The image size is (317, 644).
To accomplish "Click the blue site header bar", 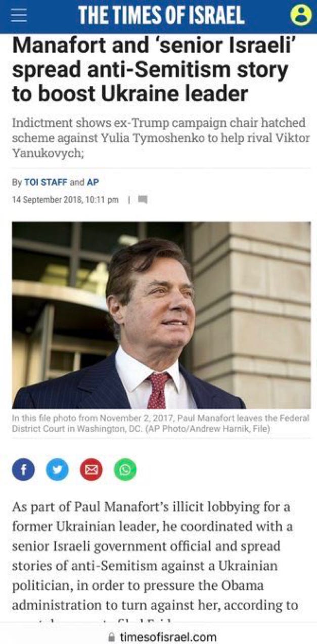I will pos(158,16).
